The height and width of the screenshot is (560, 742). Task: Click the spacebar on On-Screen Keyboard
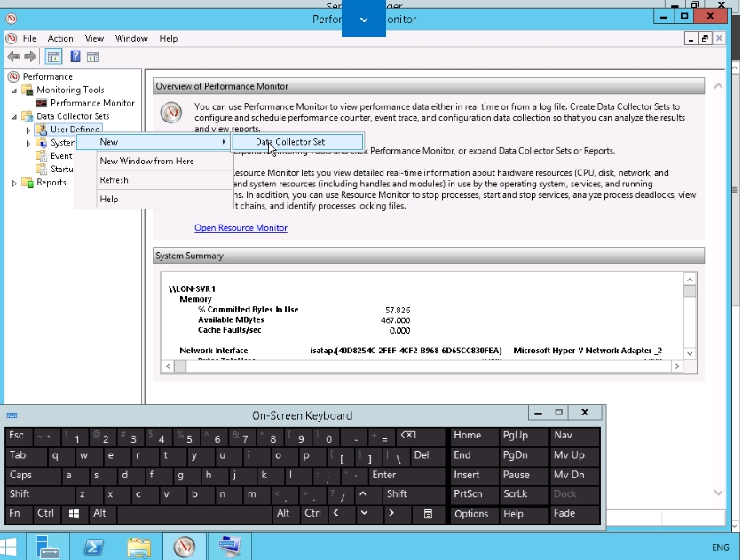195,514
